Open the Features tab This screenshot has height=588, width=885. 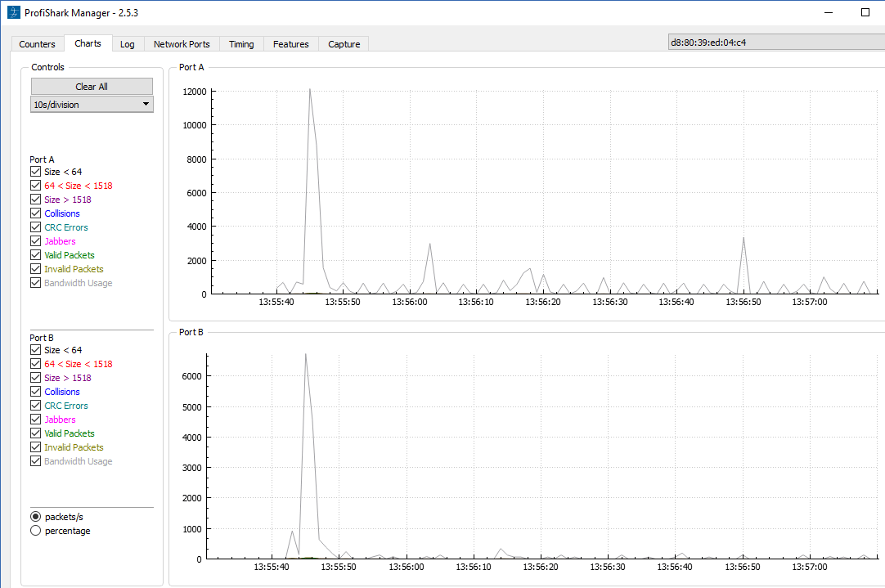(291, 44)
